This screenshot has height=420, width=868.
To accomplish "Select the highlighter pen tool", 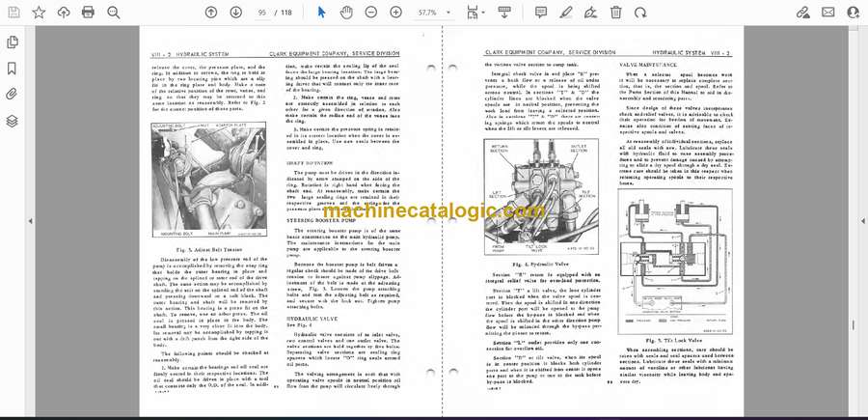I will [x=566, y=13].
